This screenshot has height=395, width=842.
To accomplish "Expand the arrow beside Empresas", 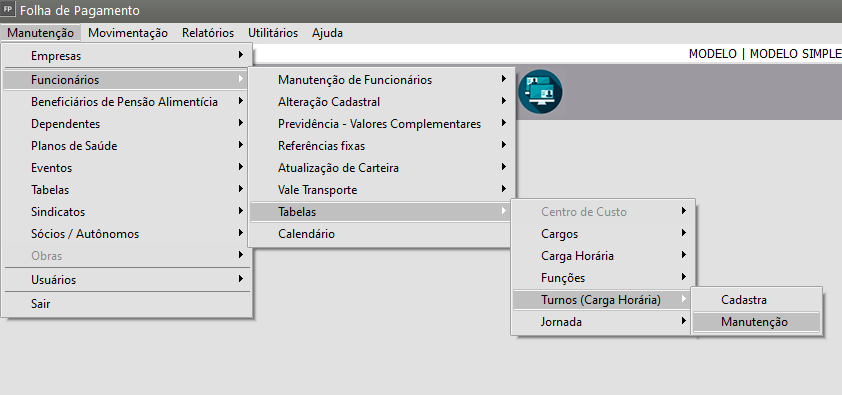I will [x=241, y=55].
